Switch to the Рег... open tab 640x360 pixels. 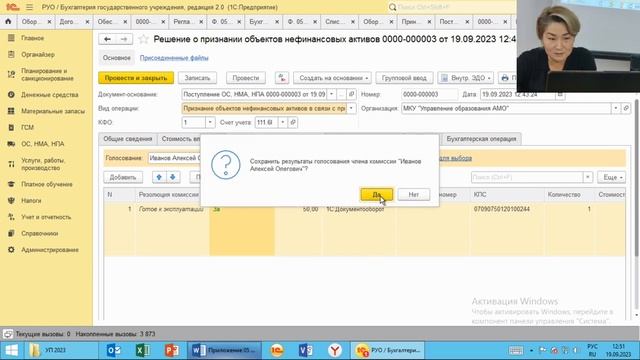click(x=183, y=22)
